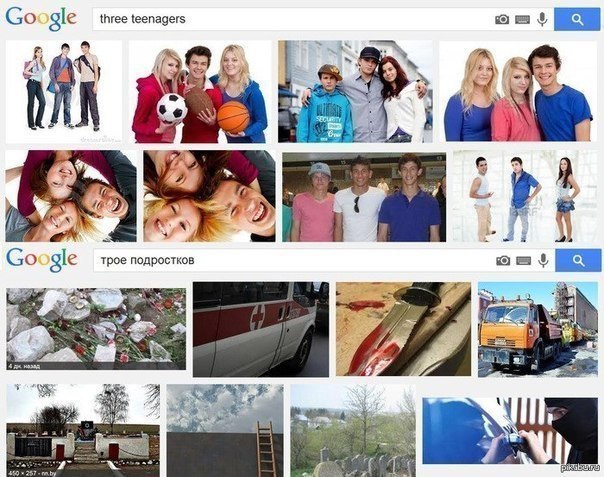Open virtual keyboard in 'трое подростков' search bar
Screen dimensions: 604x477
click(x=523, y=261)
